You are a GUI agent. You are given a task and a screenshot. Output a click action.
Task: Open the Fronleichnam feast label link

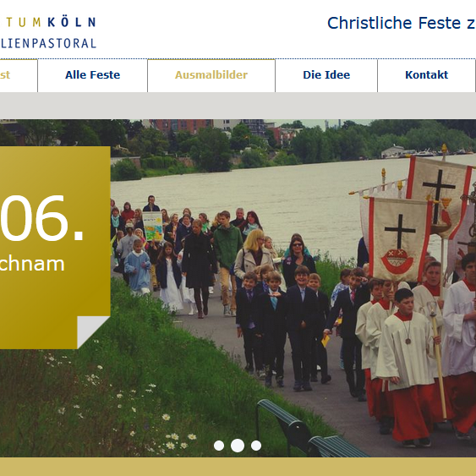[32, 264]
